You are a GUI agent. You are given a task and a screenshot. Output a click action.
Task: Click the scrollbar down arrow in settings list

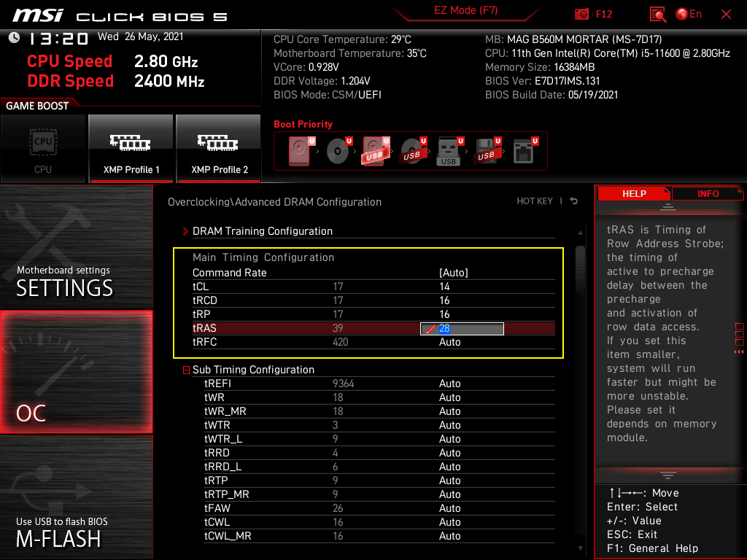click(580, 548)
